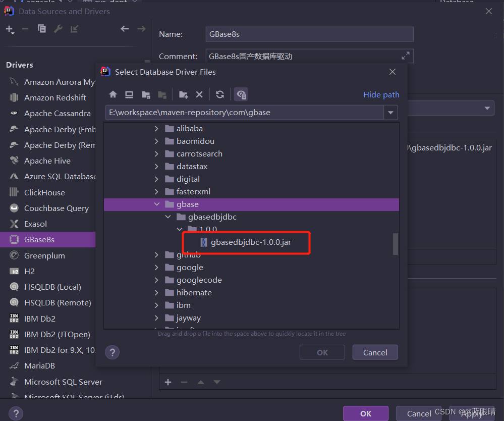Collapse the gbase folder
504x421 pixels.
(x=156, y=204)
